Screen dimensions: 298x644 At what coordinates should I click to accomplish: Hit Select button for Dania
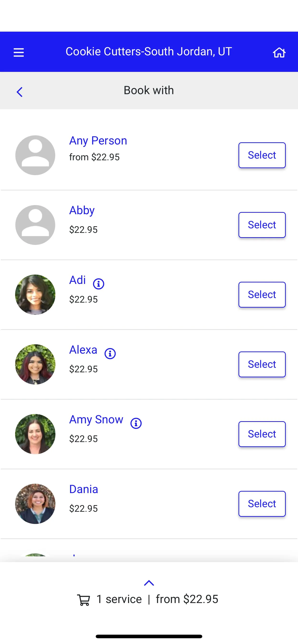262,504
